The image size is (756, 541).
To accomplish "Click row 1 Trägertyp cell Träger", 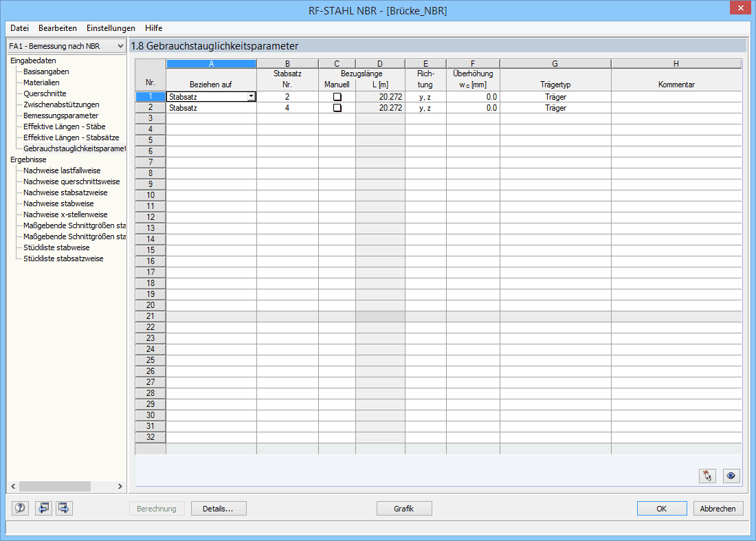I will tap(555, 97).
